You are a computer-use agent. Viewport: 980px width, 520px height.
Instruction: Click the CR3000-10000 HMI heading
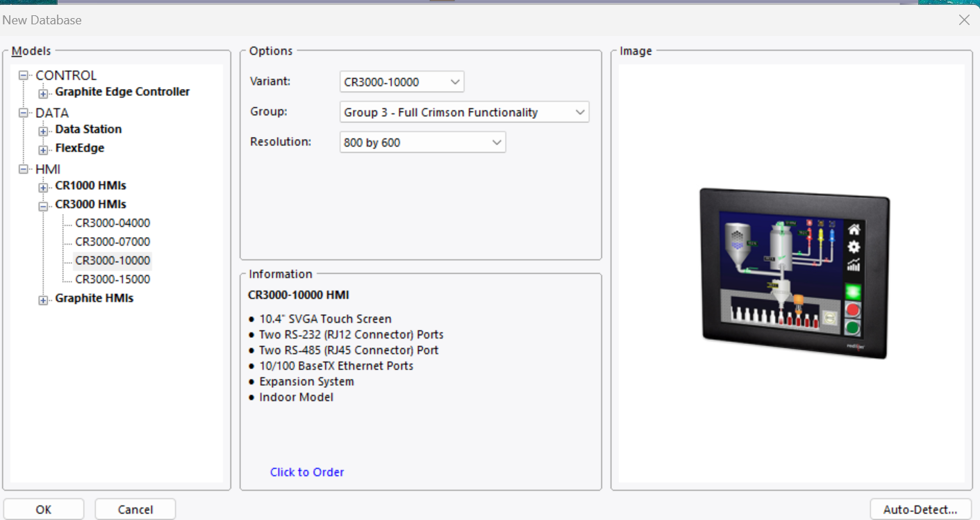pos(299,295)
